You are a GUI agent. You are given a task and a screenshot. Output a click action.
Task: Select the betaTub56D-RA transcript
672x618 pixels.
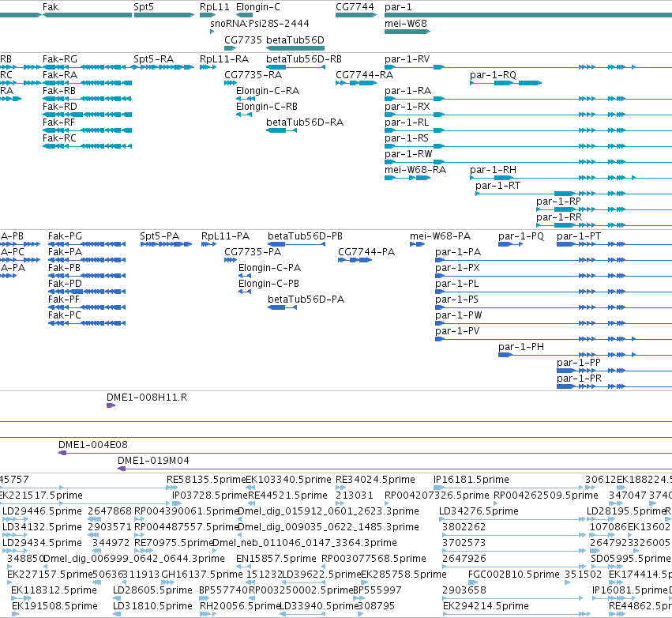pyautogui.click(x=282, y=130)
